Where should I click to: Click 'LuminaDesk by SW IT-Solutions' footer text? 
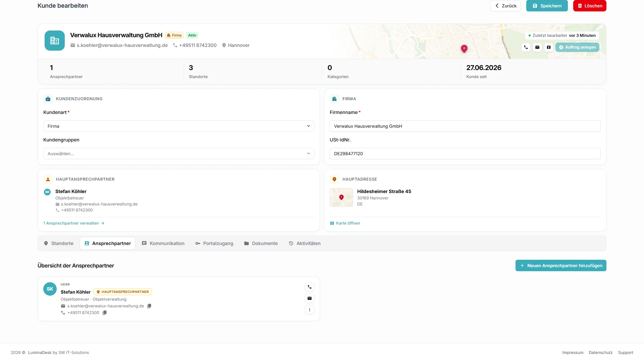[x=58, y=353]
